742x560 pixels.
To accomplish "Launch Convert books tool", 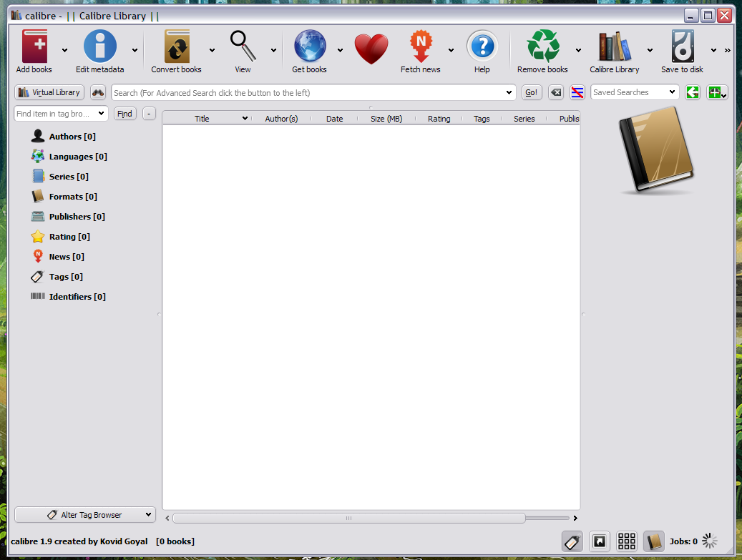I will coord(177,46).
